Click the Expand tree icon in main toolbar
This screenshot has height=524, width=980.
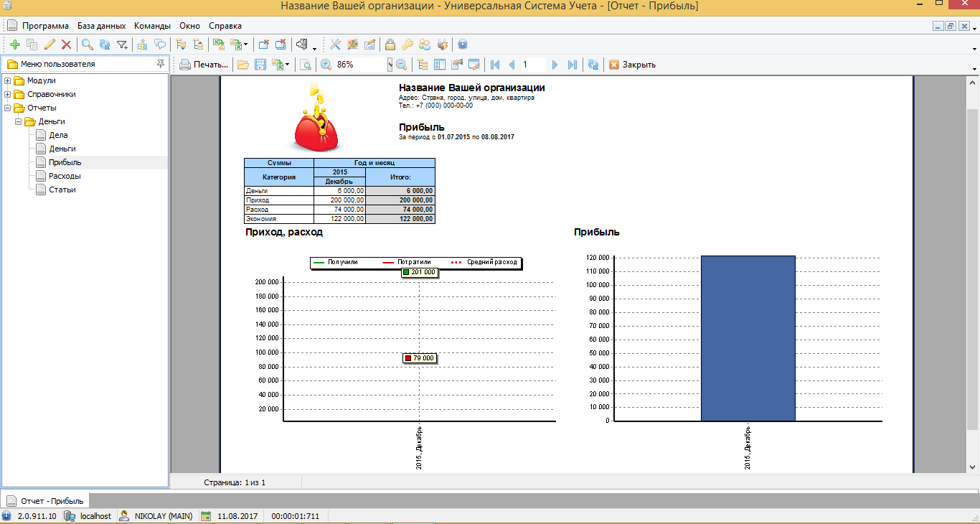(182, 45)
